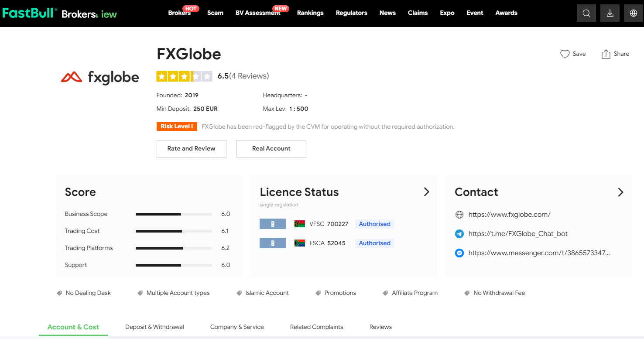The height and width of the screenshot is (339, 644).
Task: Open the News menu item
Action: click(387, 13)
